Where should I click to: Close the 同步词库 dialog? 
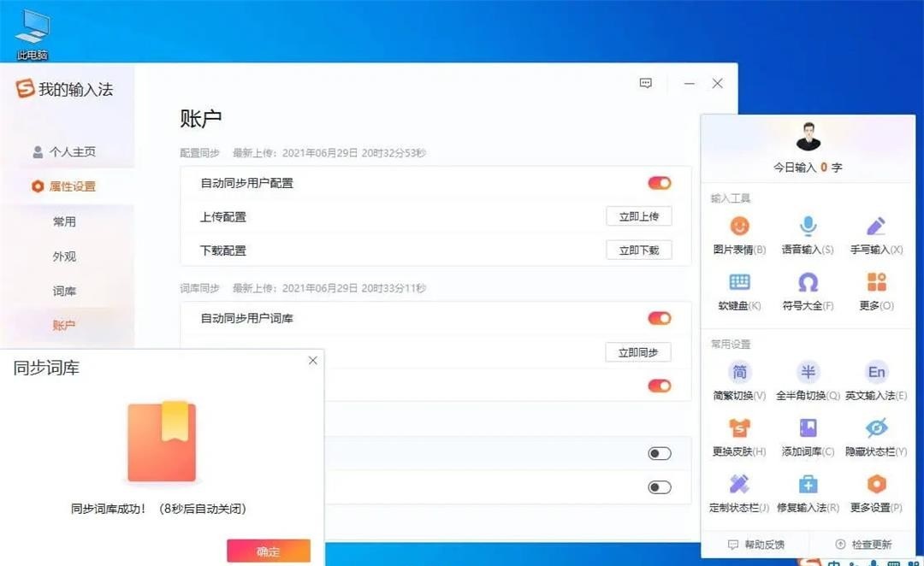pyautogui.click(x=313, y=361)
